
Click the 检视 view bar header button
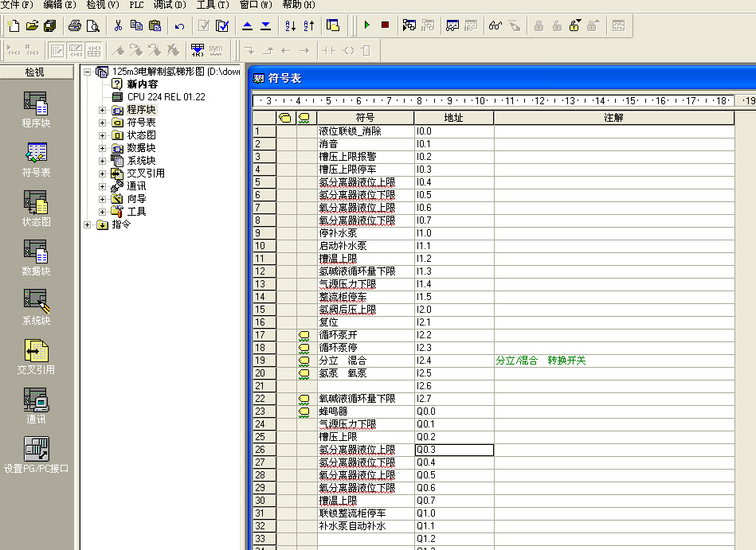(35, 72)
